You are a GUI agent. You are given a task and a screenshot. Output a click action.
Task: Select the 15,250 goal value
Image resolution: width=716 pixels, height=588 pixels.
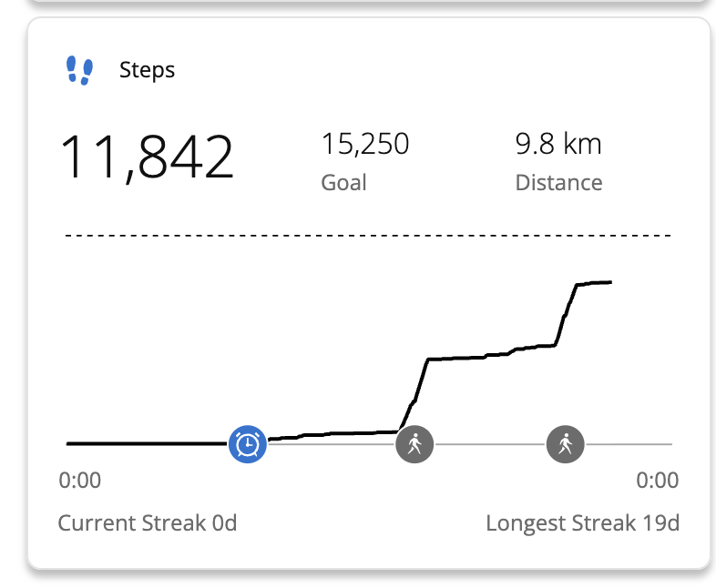coord(364,144)
